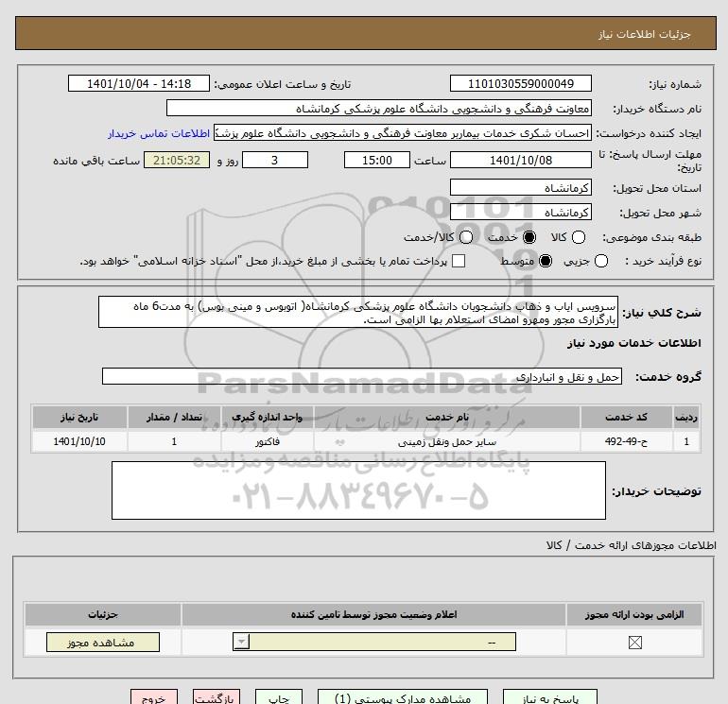This screenshot has height=704, width=728.
Task: Click the نام خدمت column header
Action: [x=446, y=417]
